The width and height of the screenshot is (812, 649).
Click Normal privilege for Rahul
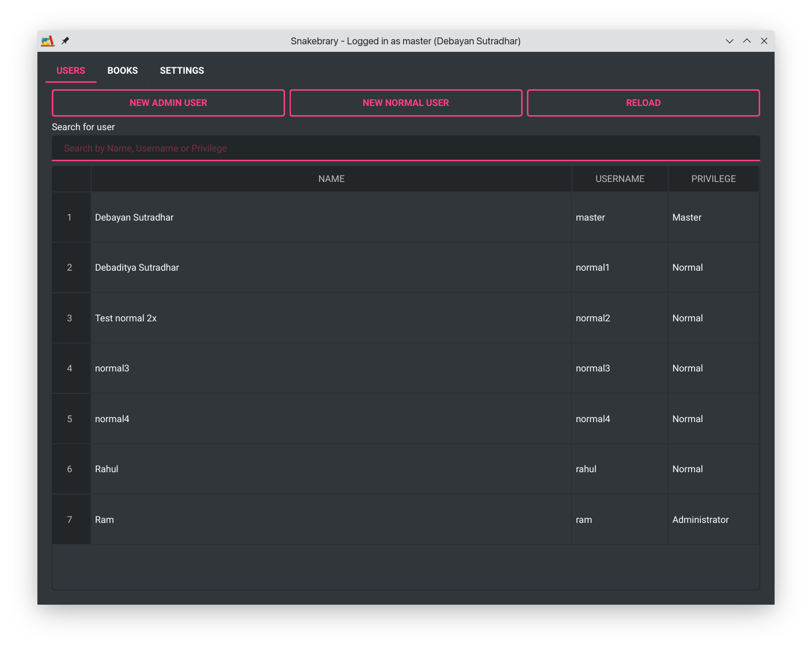[714, 469]
